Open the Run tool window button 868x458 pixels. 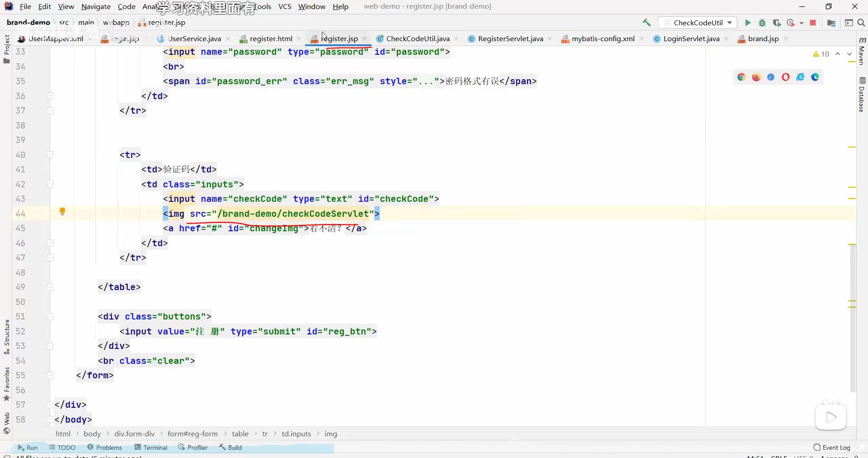point(28,448)
